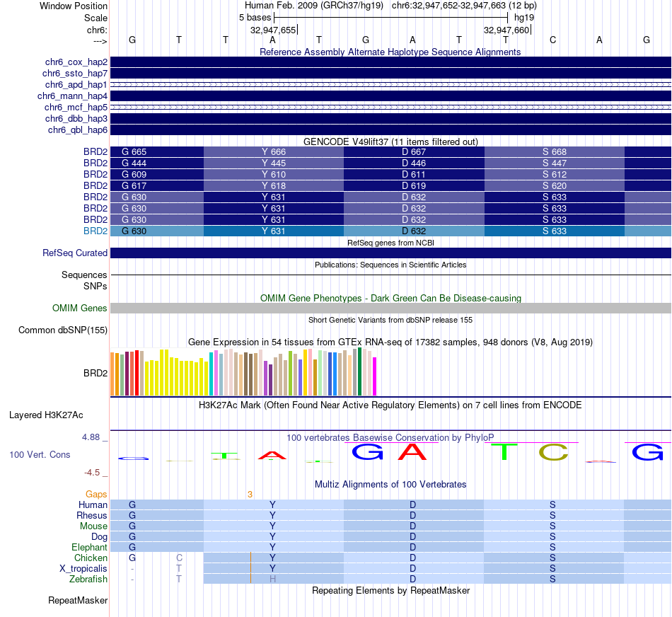The height and width of the screenshot is (617, 672).
Task: Click the 32,947,655 ruler position
Action: (x=274, y=30)
